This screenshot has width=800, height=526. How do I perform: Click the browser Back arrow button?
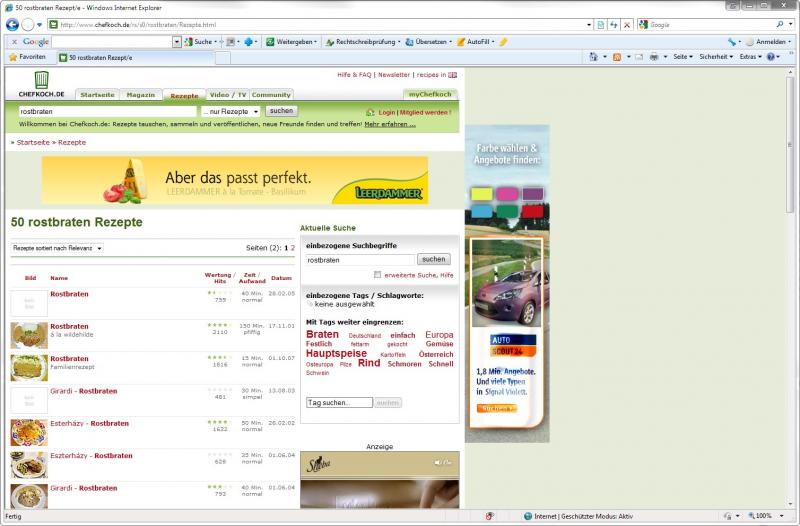pos(13,24)
